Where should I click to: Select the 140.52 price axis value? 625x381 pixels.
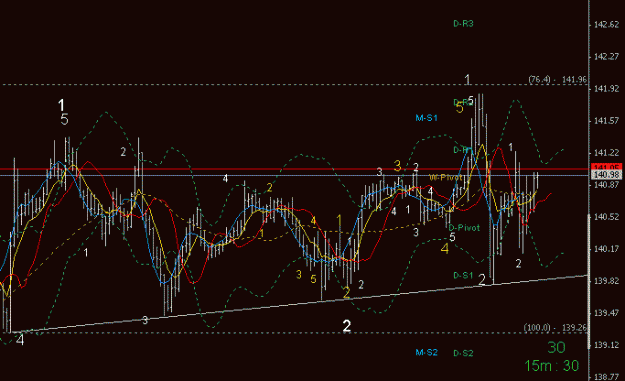click(606, 217)
